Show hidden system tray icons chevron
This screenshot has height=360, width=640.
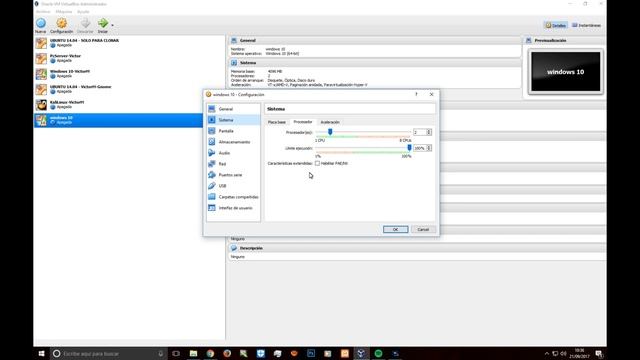[547, 353]
